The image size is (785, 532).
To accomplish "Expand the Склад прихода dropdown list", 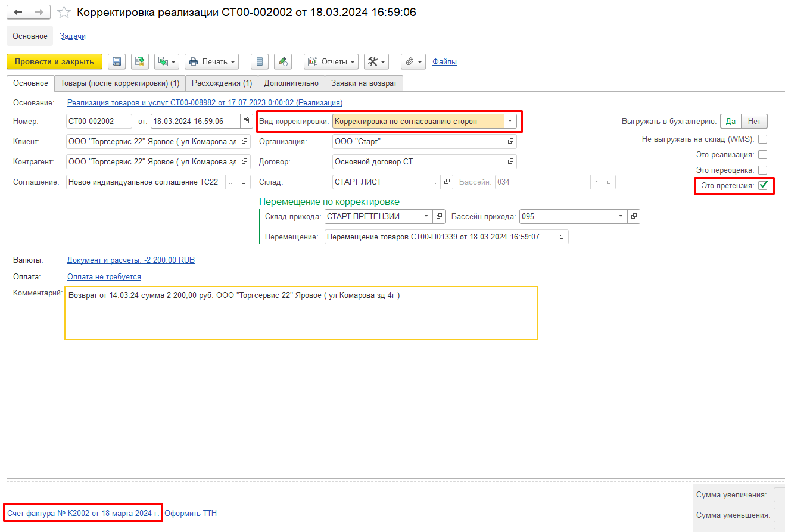I will tap(426, 217).
